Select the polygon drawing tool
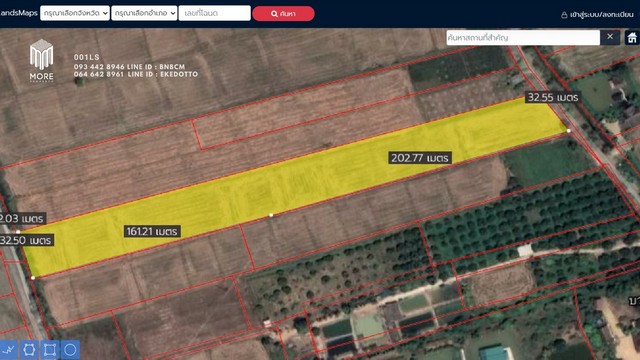The width and height of the screenshot is (640, 360). [29, 350]
